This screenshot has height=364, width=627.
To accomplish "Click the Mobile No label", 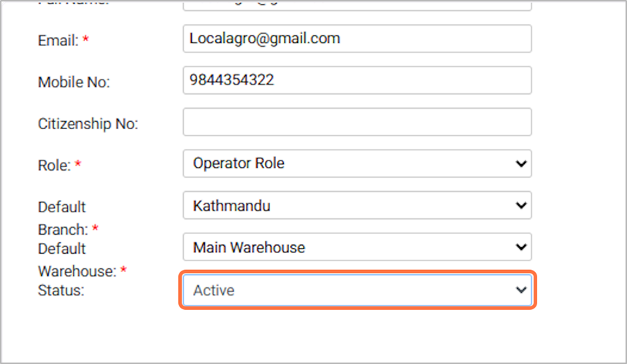I will pyautogui.click(x=73, y=82).
